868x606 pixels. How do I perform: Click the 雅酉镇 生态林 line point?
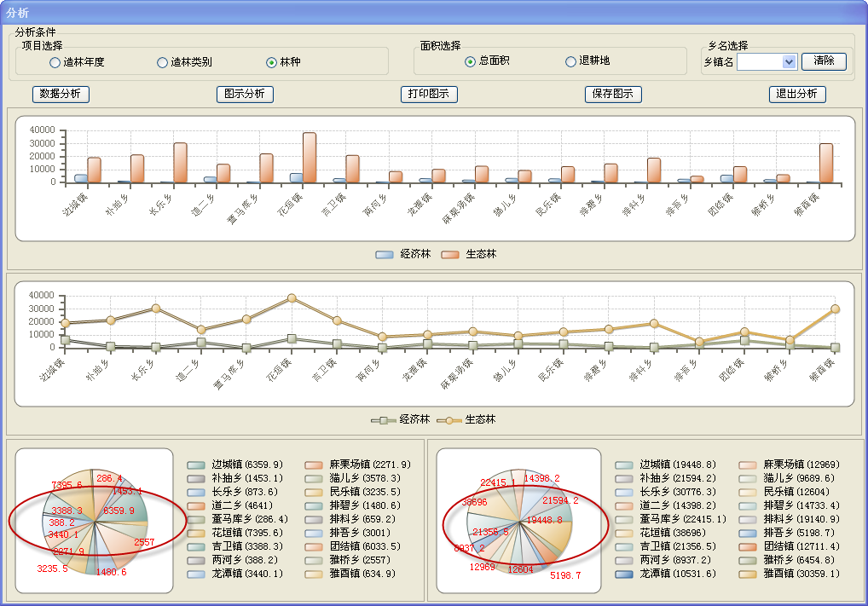pyautogui.click(x=836, y=309)
